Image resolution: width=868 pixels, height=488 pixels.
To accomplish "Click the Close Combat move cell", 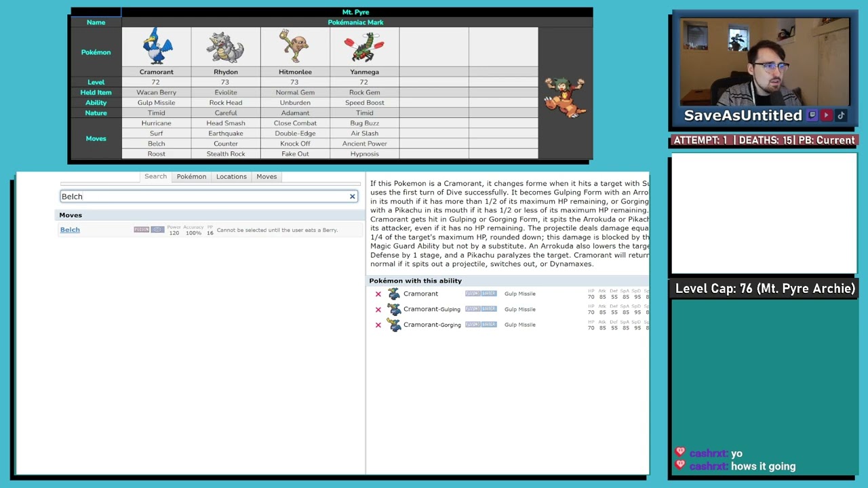I will (295, 123).
